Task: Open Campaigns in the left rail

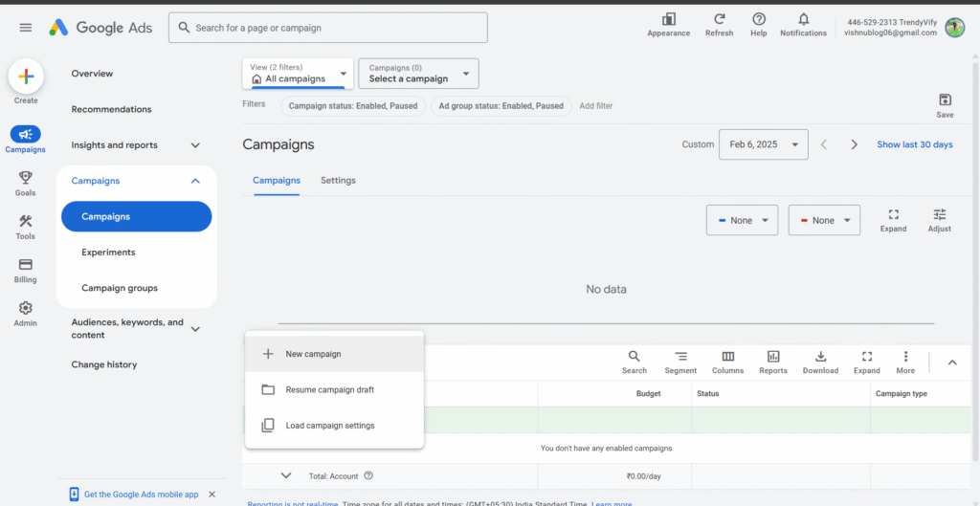Action: coord(26,140)
